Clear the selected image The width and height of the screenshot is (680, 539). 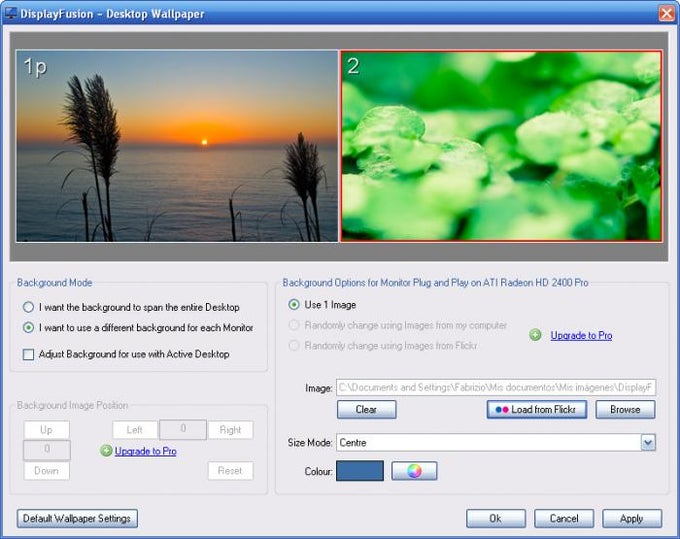click(x=366, y=409)
